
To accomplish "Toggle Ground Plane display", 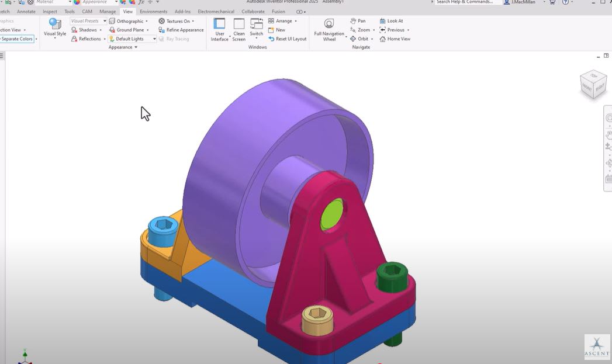I will pyautogui.click(x=126, y=30).
